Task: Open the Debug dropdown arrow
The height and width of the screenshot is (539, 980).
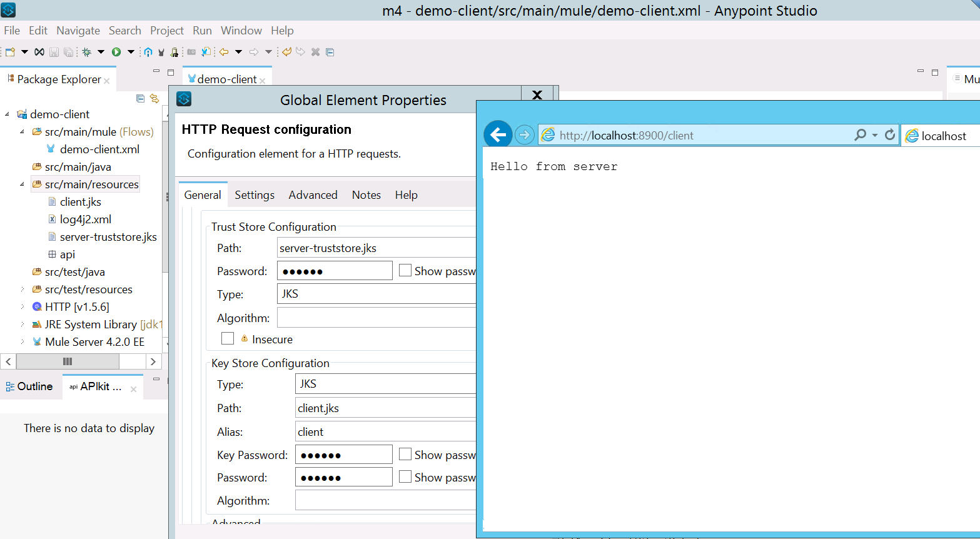Action: click(x=101, y=52)
